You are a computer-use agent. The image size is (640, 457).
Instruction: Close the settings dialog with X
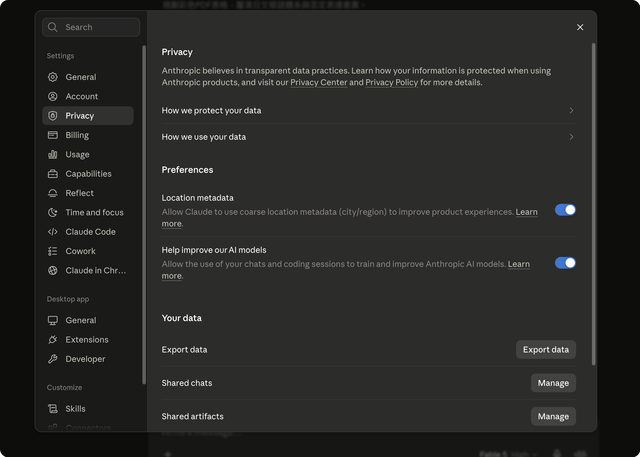point(580,27)
